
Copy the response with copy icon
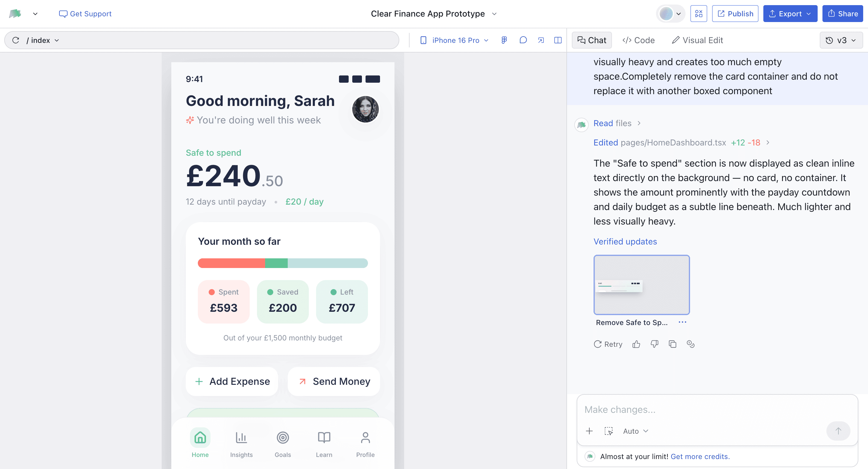673,344
